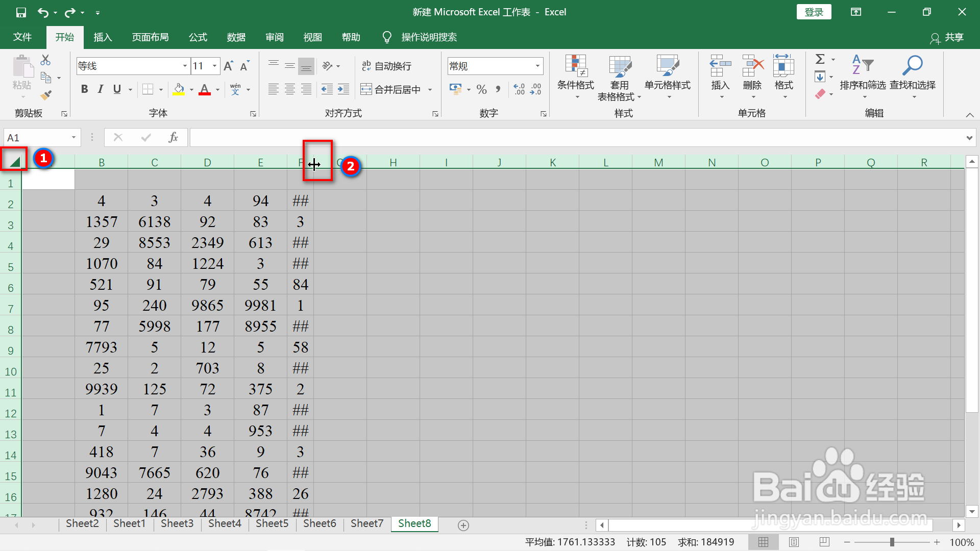980x551 pixels.
Task: Expand the Name Box dropdown arrow
Action: click(73, 137)
